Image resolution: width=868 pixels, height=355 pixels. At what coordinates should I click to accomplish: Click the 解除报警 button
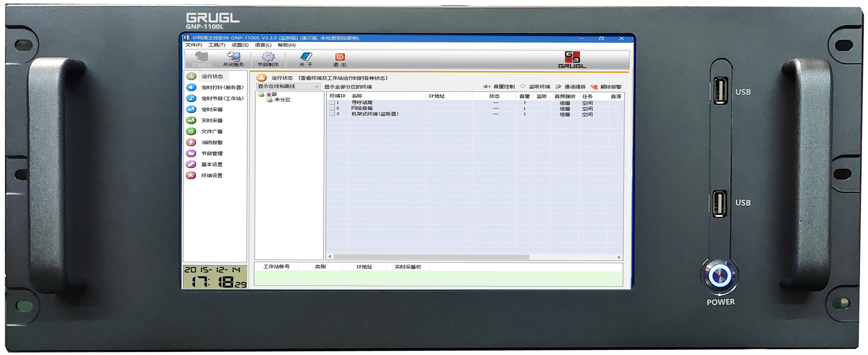point(606,87)
